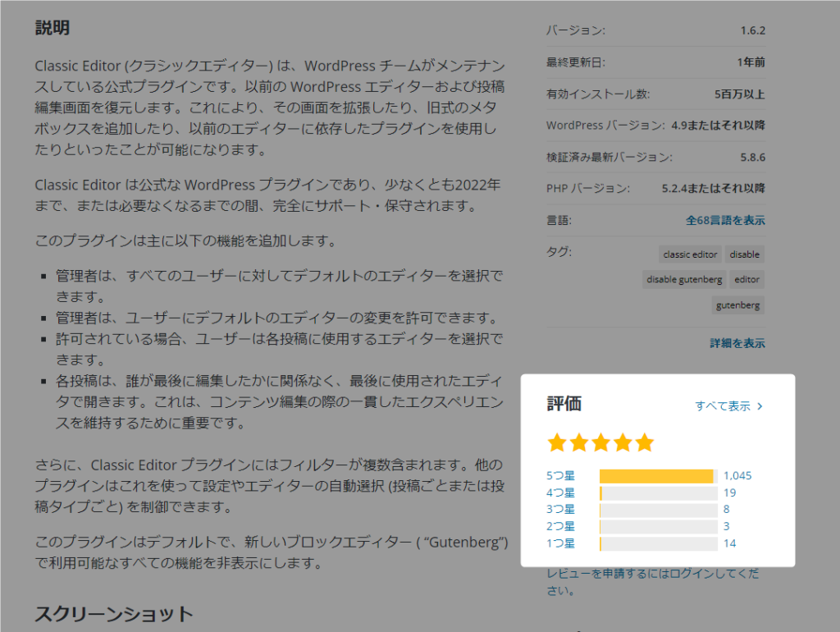The width and height of the screenshot is (840, 632).
Task: Open the 4つ星 reviews link
Action: pyautogui.click(x=560, y=493)
